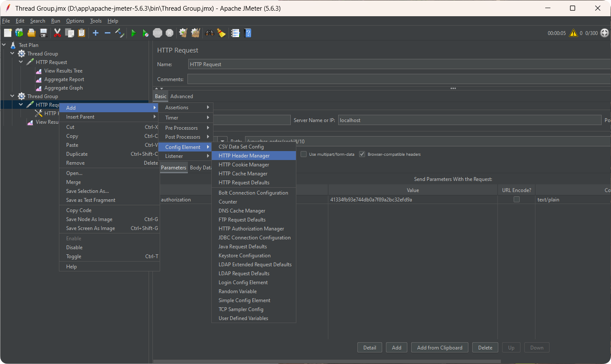
Task: Click the Help question mark icon
Action: click(248, 33)
